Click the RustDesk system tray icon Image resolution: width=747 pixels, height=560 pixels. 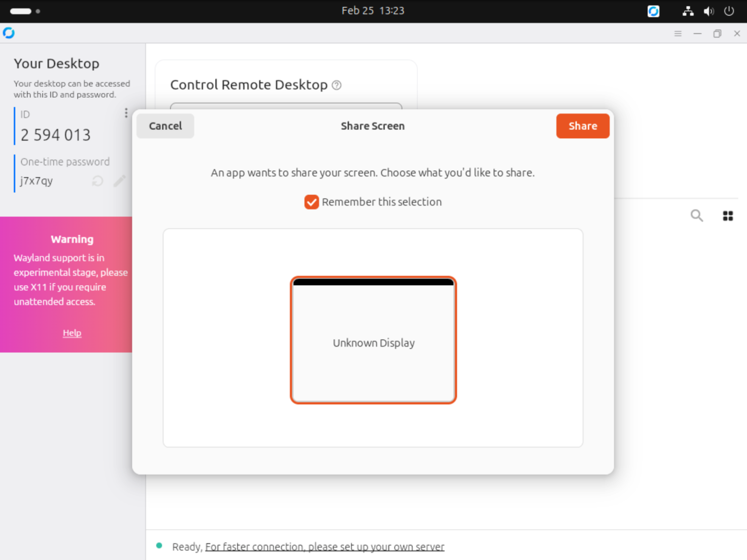click(x=653, y=11)
